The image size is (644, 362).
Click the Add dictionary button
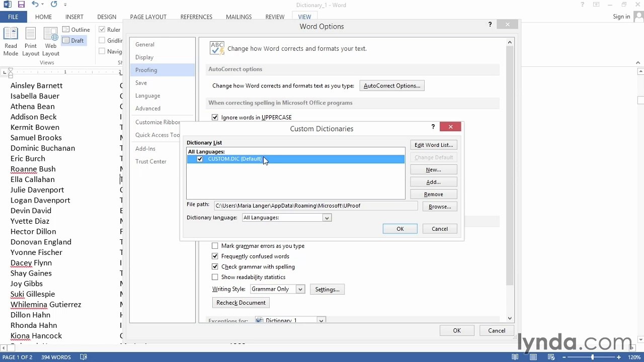[434, 182]
